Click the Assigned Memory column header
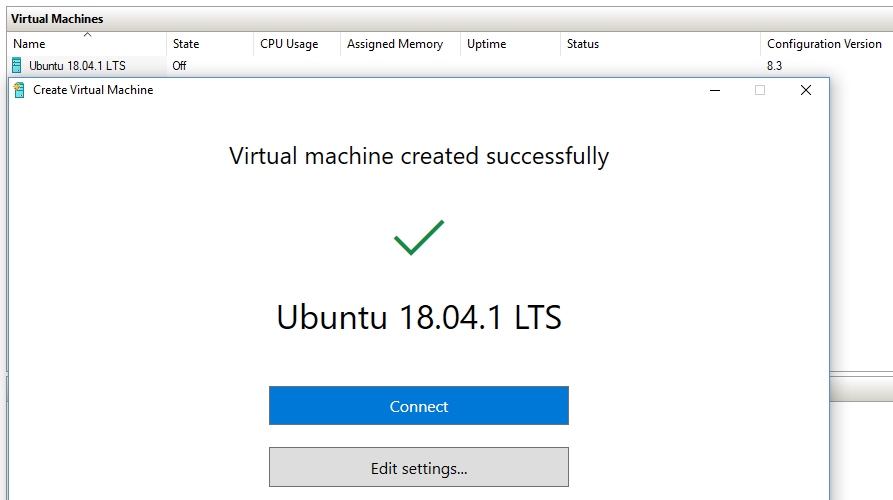 [395, 44]
